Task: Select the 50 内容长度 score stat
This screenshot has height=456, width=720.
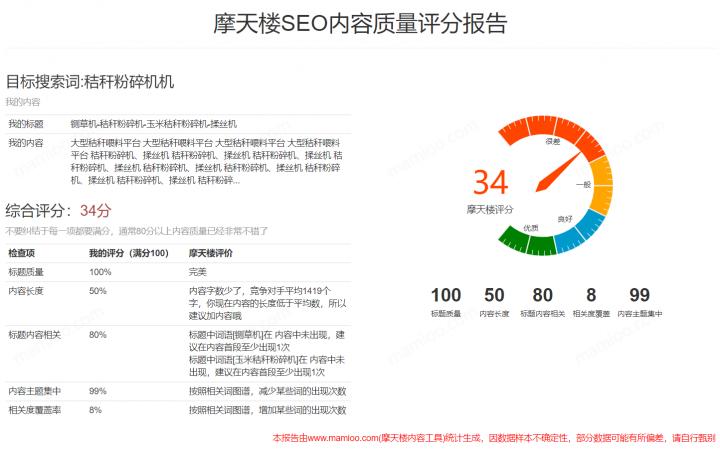Action: 494,295
